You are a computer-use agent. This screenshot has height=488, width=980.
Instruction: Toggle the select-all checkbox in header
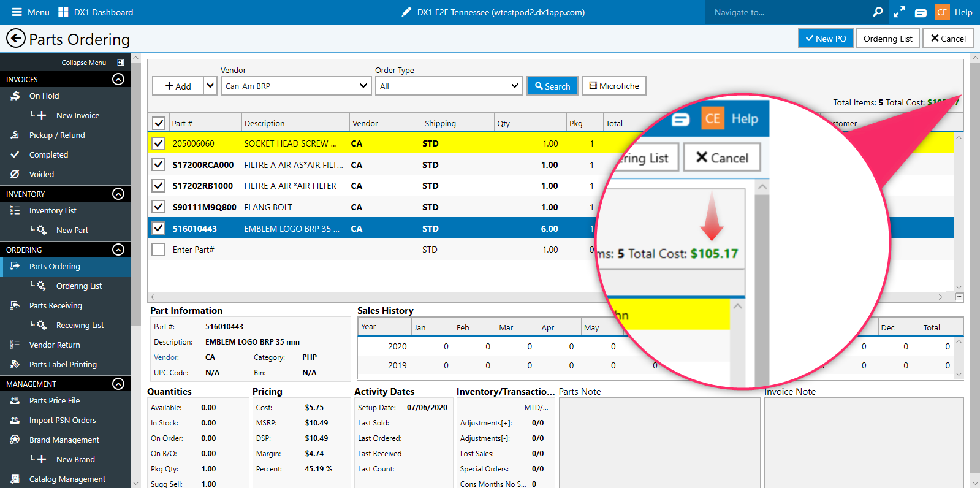[x=159, y=123]
